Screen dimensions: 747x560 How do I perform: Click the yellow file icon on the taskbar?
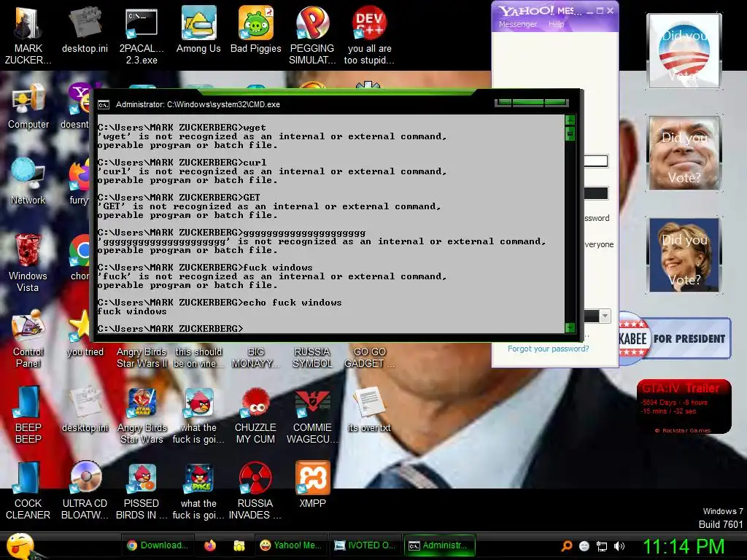239,545
